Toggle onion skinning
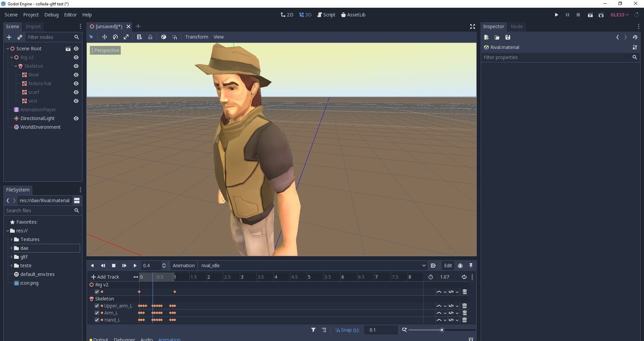 [460, 266]
